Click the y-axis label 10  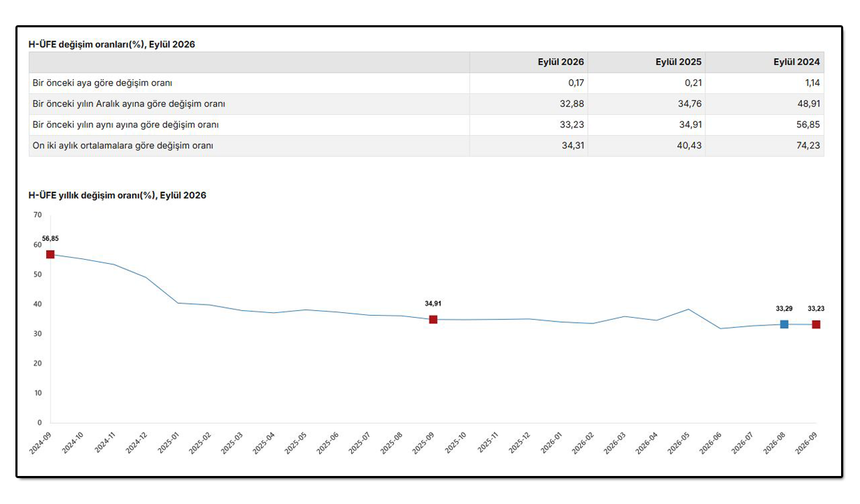click(x=38, y=393)
